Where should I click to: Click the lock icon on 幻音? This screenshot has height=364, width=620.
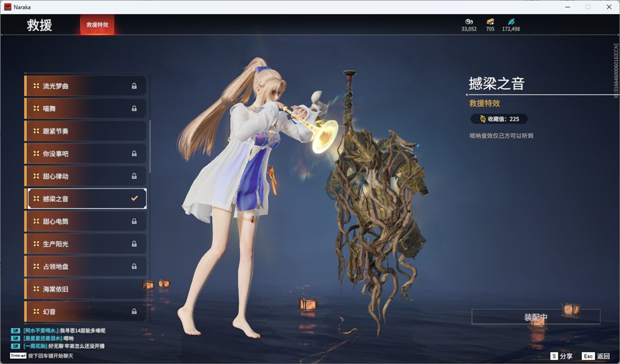point(134,311)
